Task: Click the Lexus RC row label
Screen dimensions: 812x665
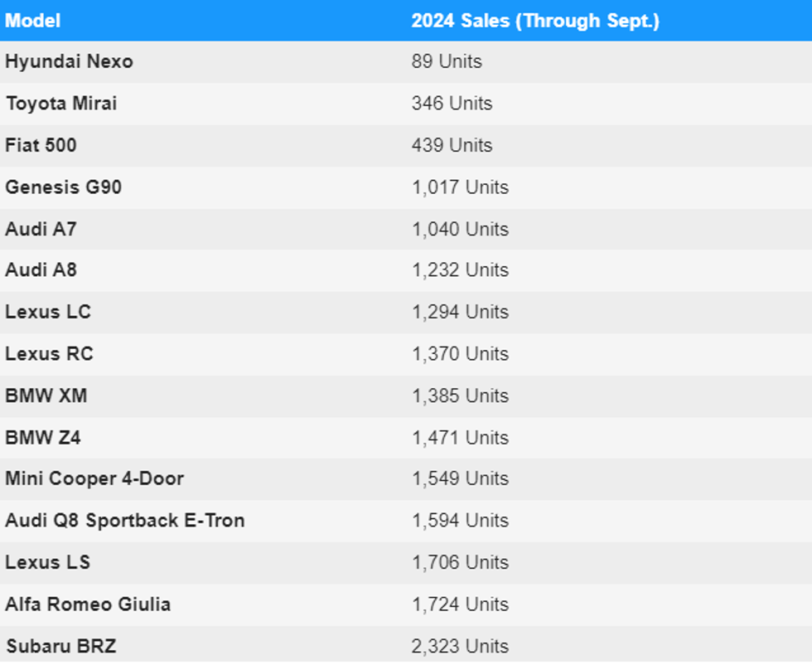Action: click(x=49, y=354)
